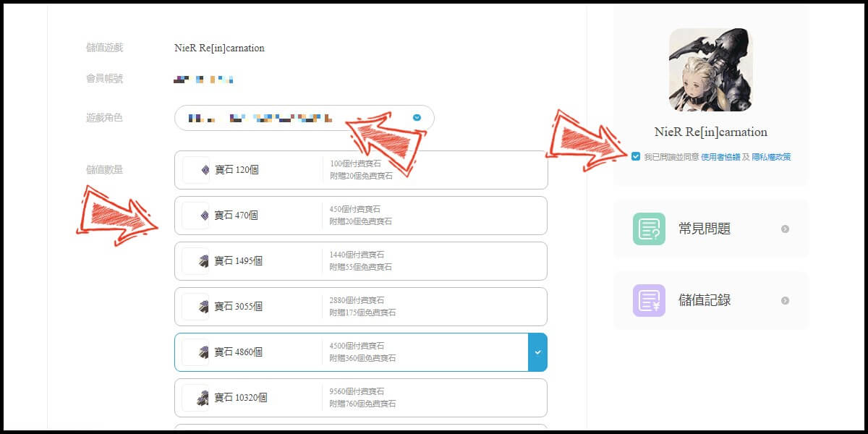868x434 pixels.
Task: Click the 9560個付費寶石 description text
Action: pos(357,391)
